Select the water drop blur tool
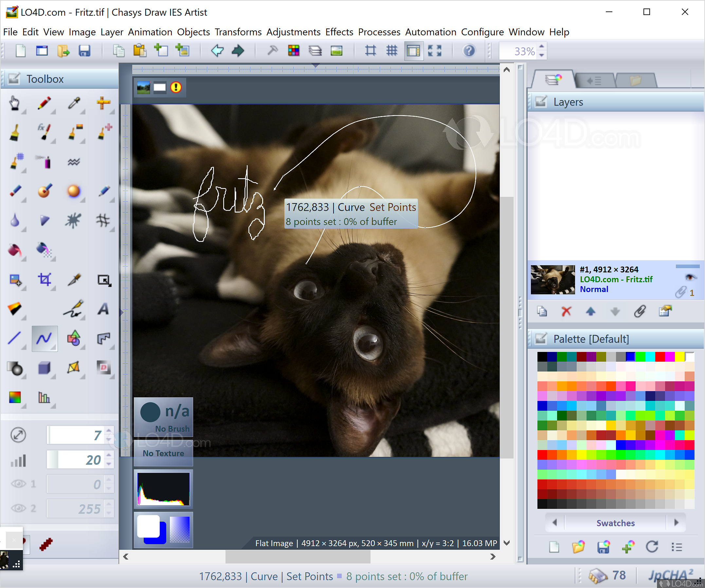The image size is (705, 588). (x=14, y=221)
